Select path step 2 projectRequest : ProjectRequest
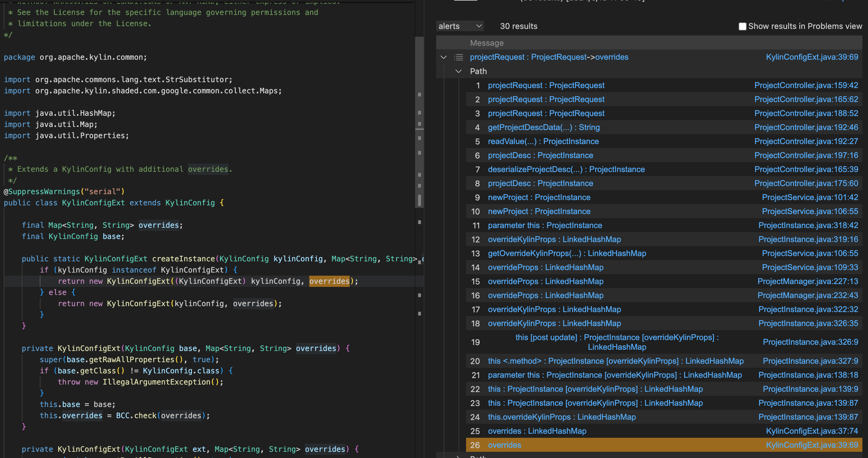This screenshot has width=868, height=458. [x=546, y=100]
